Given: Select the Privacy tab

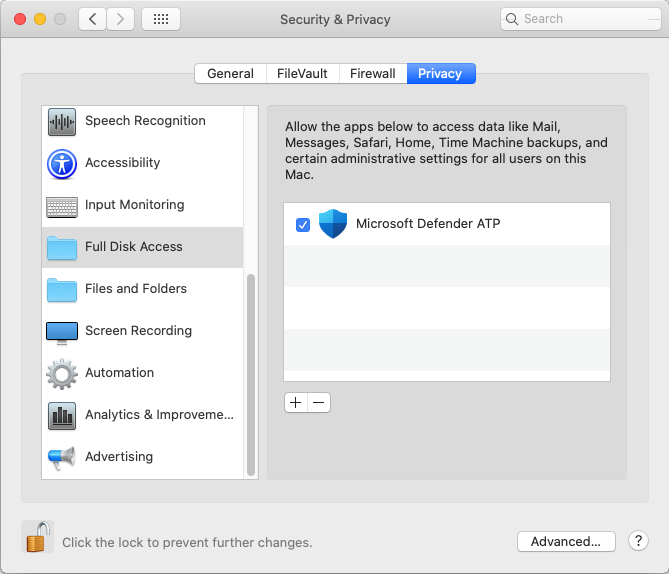Looking at the screenshot, I should click(x=440, y=73).
